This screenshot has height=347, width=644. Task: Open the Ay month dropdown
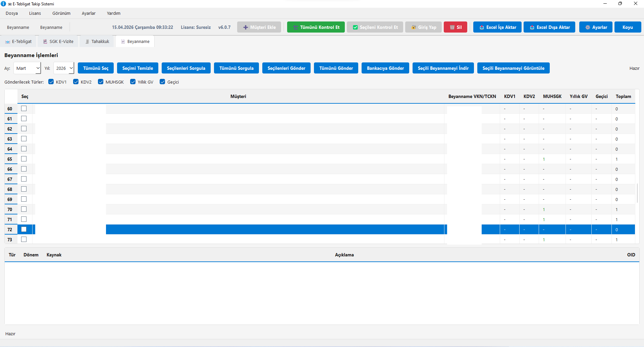[27, 68]
